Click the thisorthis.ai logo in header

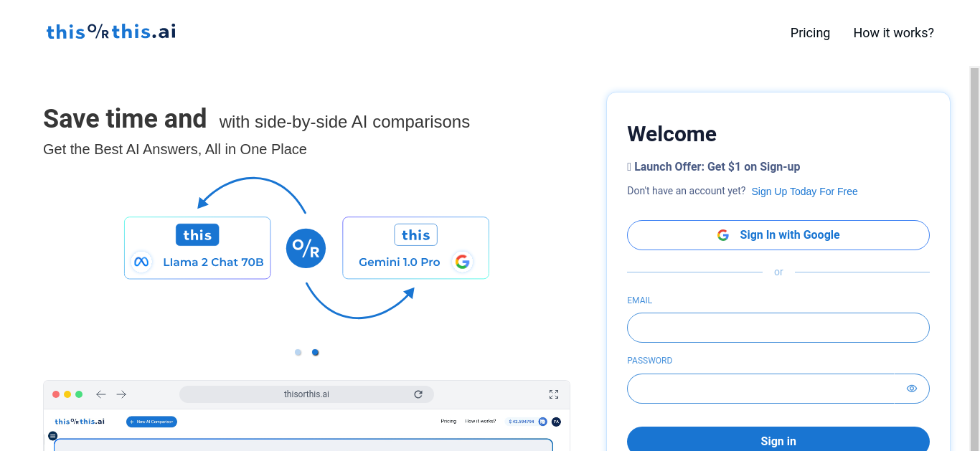111,32
